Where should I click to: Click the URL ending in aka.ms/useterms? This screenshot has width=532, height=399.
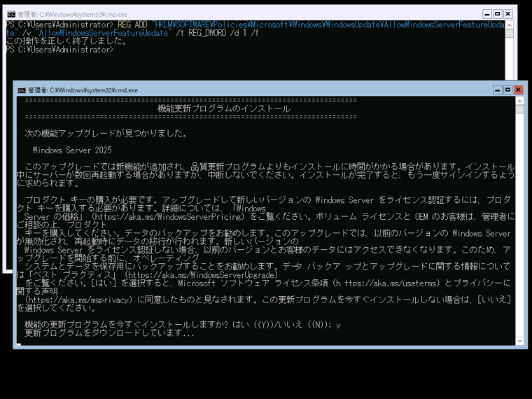coord(386,283)
